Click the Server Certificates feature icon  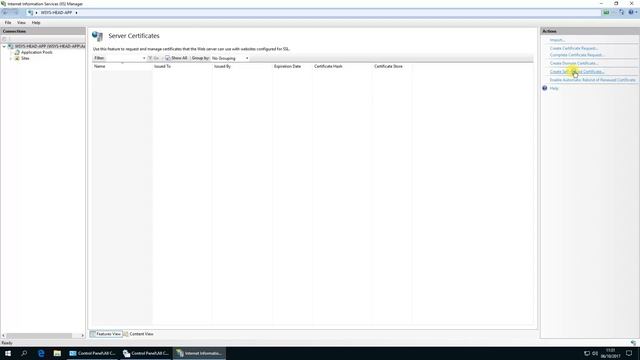click(x=98, y=36)
